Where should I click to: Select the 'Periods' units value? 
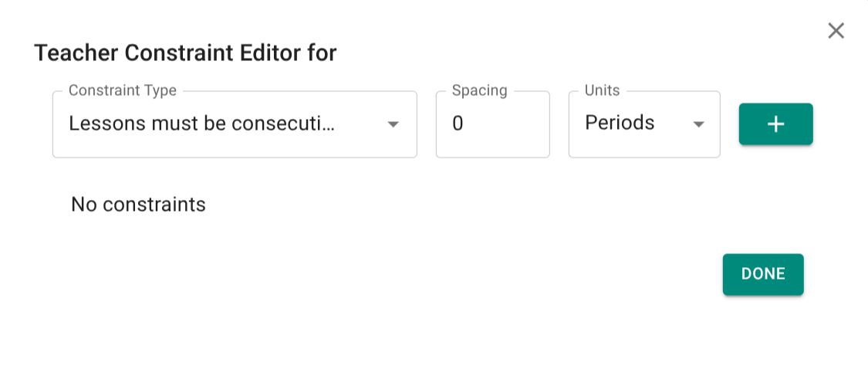tap(620, 123)
